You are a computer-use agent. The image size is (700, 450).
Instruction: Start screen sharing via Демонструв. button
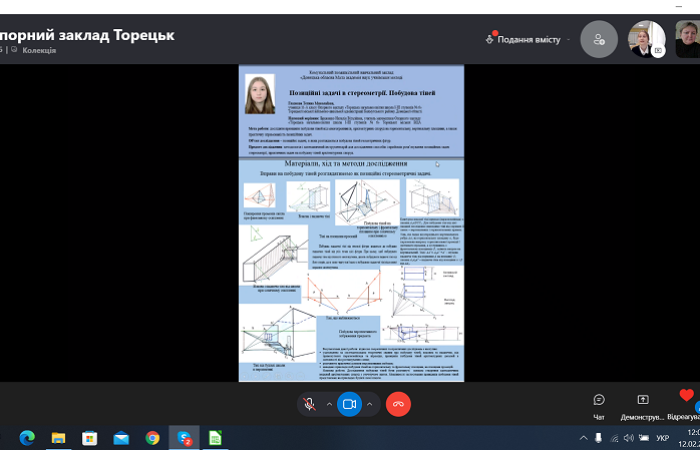pyautogui.click(x=642, y=404)
